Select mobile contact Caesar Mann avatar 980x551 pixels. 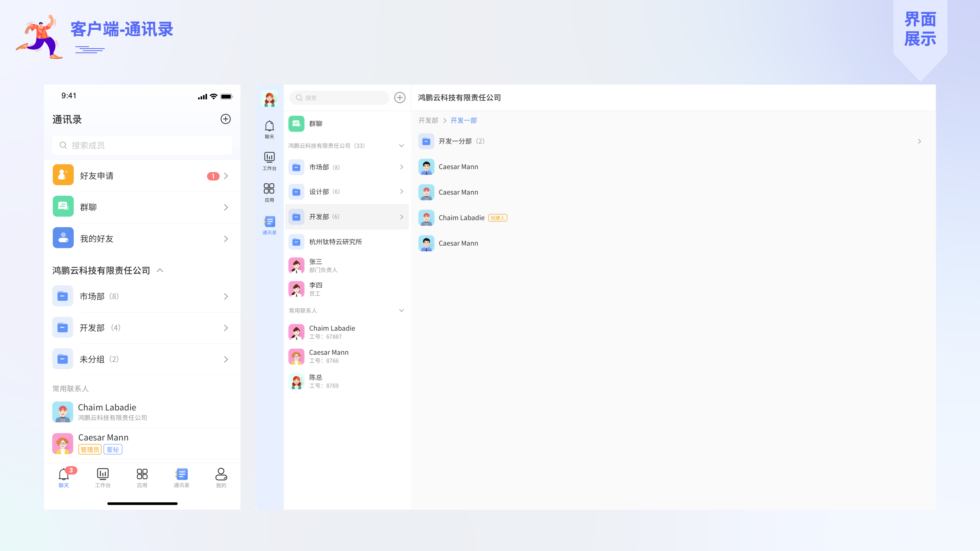click(63, 444)
